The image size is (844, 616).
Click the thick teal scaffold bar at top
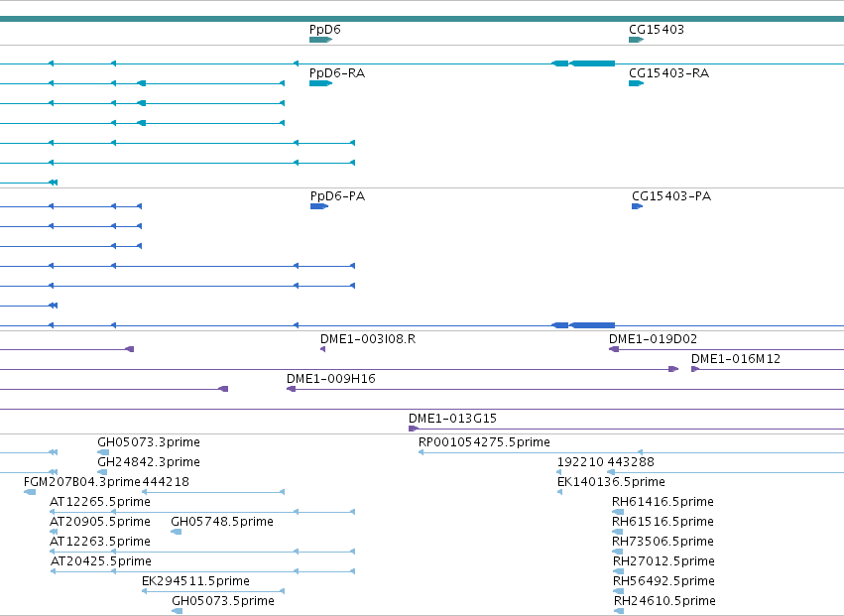point(422,19)
